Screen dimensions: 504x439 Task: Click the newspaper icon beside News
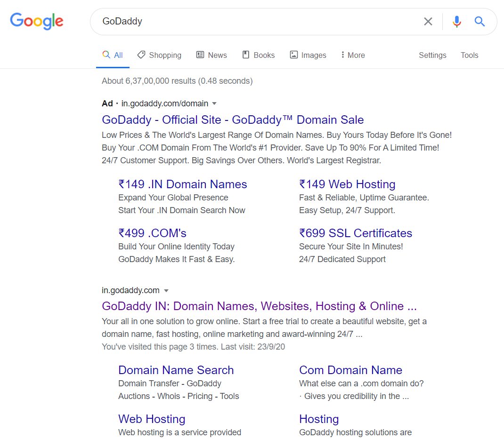(200, 55)
